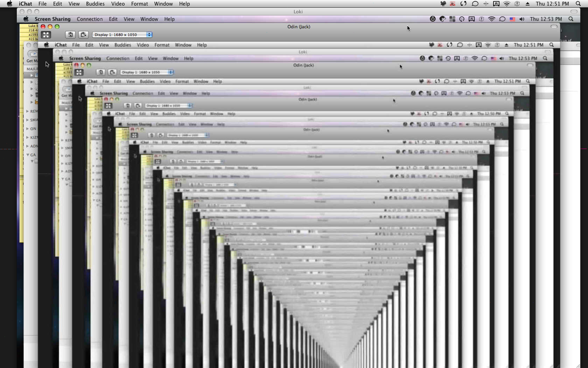Click the Thu 12:51 PM clock in topmost menu bar
Image resolution: width=588 pixels, height=368 pixels.
(552, 4)
